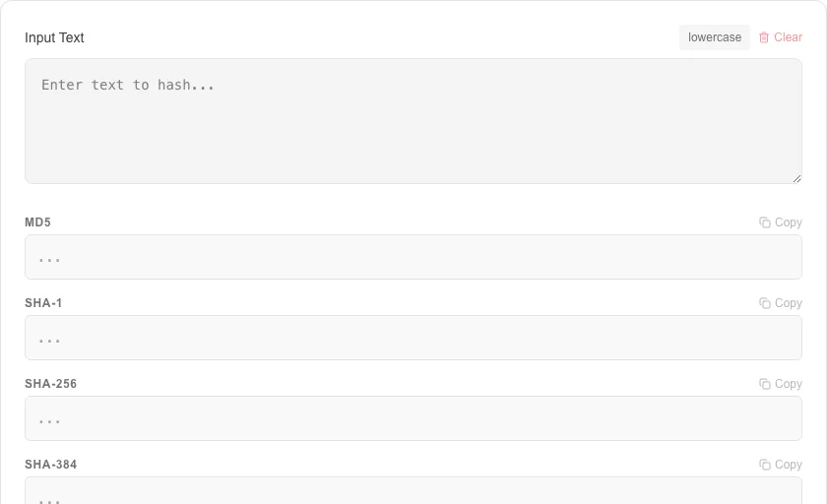
Task: Click the SHA-384 output box
Action: pyautogui.click(x=413, y=491)
